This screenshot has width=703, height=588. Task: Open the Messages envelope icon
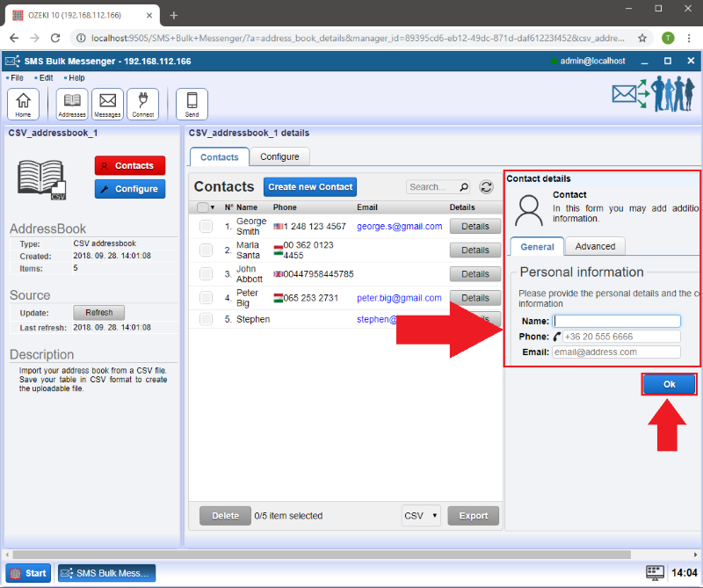click(x=107, y=104)
